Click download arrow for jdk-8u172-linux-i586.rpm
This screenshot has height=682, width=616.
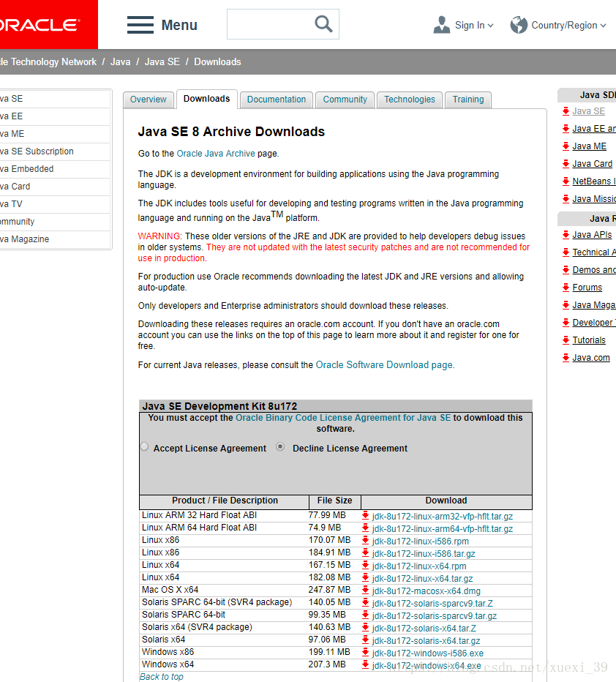365,541
